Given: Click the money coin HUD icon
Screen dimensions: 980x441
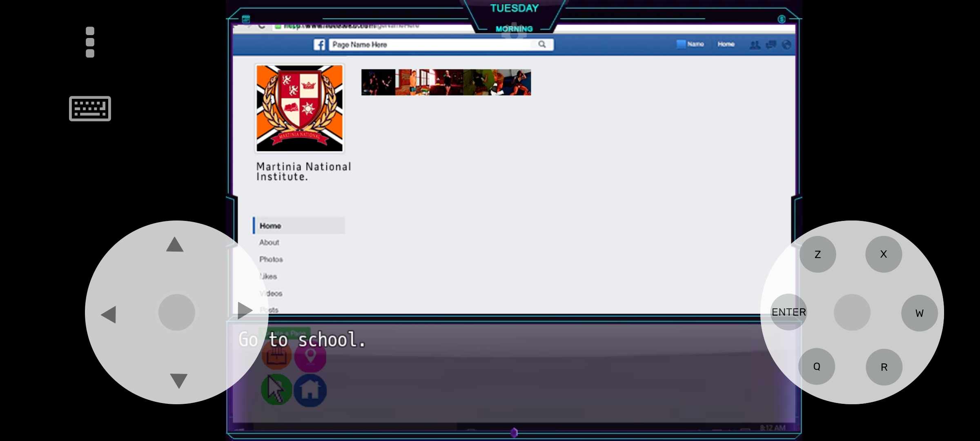Looking at the screenshot, I should pyautogui.click(x=782, y=19).
